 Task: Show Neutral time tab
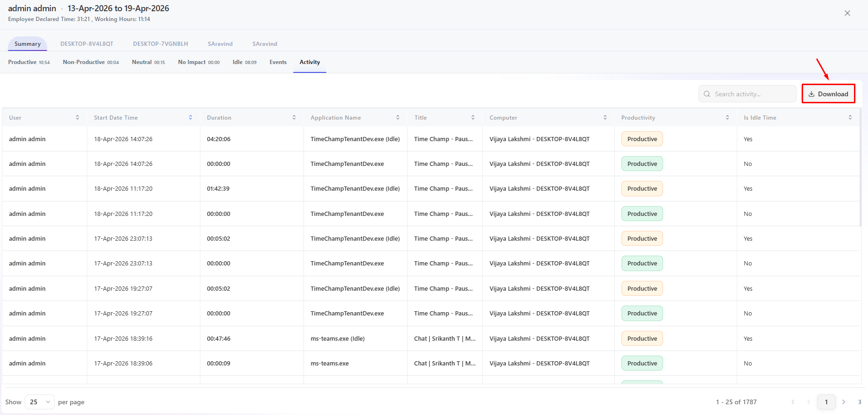pos(148,62)
